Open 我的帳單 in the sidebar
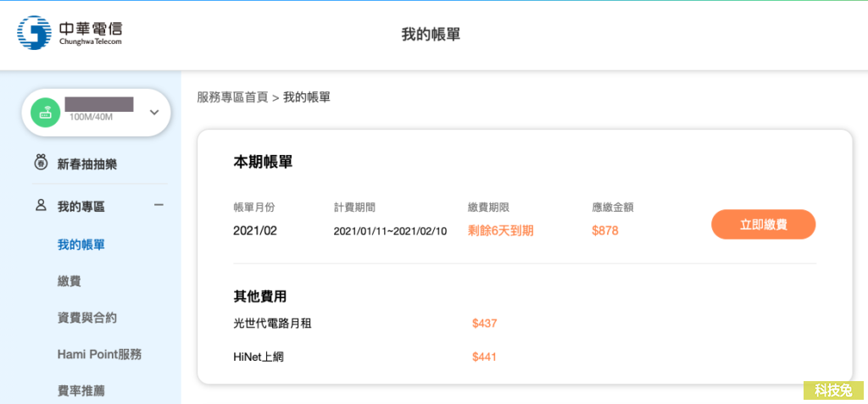The width and height of the screenshot is (868, 404). (x=81, y=245)
